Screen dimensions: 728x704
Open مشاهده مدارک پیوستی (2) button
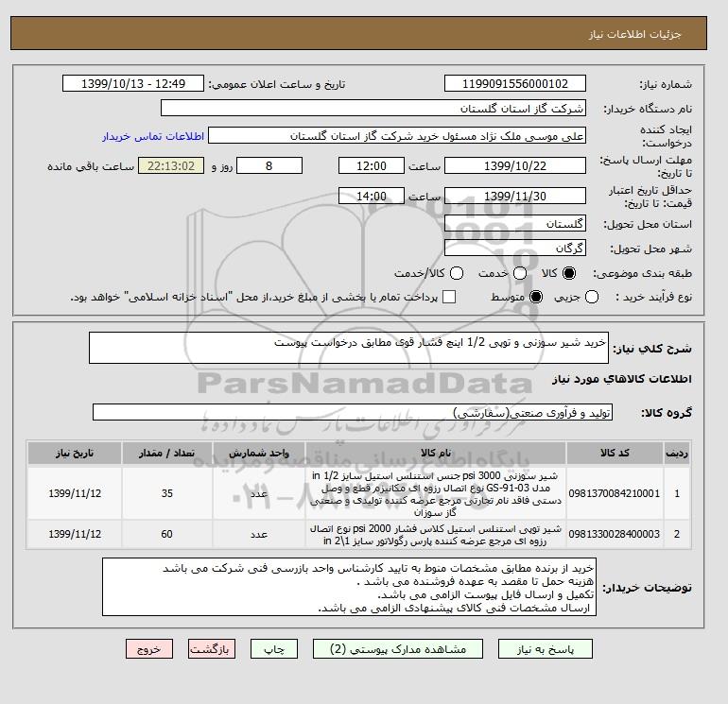coord(398,649)
